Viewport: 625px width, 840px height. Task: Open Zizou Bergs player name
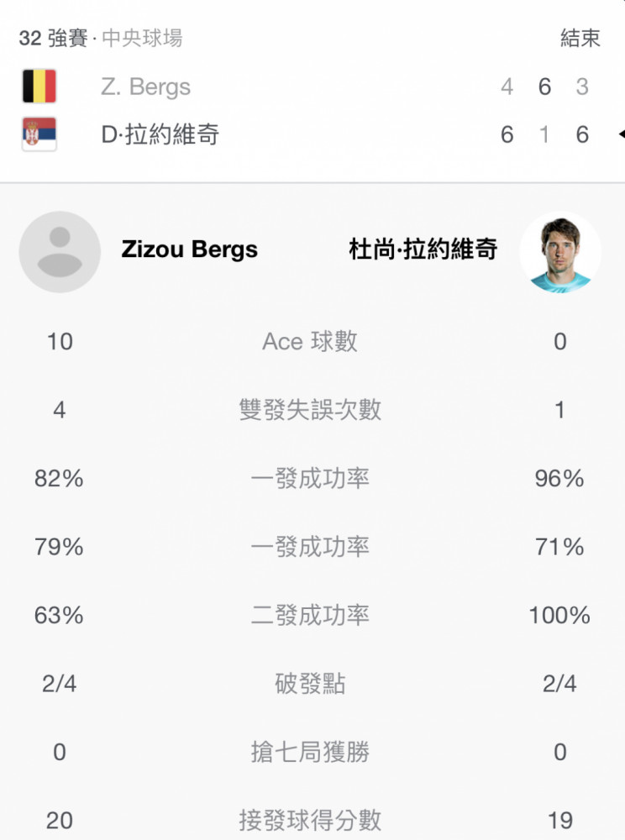[x=190, y=249]
